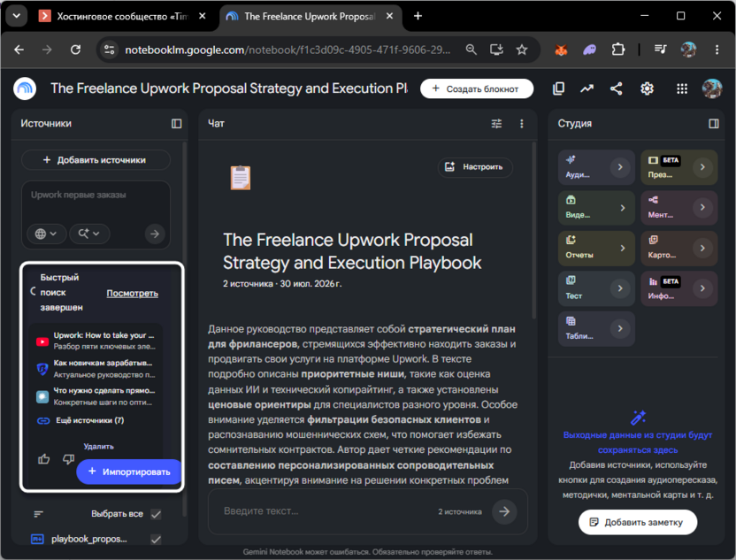The height and width of the screenshot is (560, 736).
Task: Submit the source search arrow
Action: click(x=155, y=234)
